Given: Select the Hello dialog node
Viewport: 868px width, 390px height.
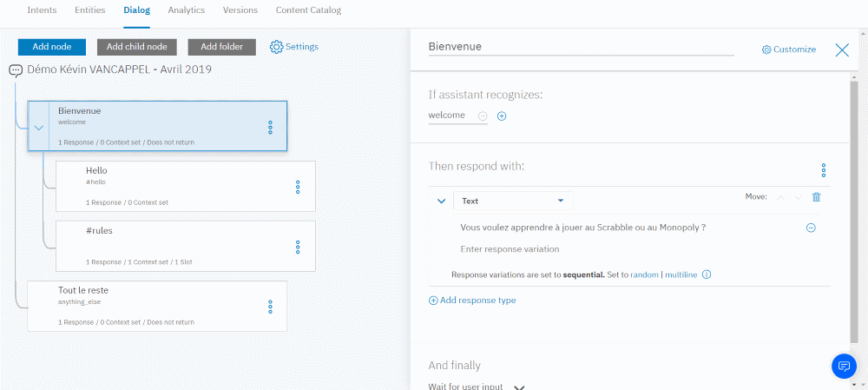Looking at the screenshot, I should tap(186, 186).
